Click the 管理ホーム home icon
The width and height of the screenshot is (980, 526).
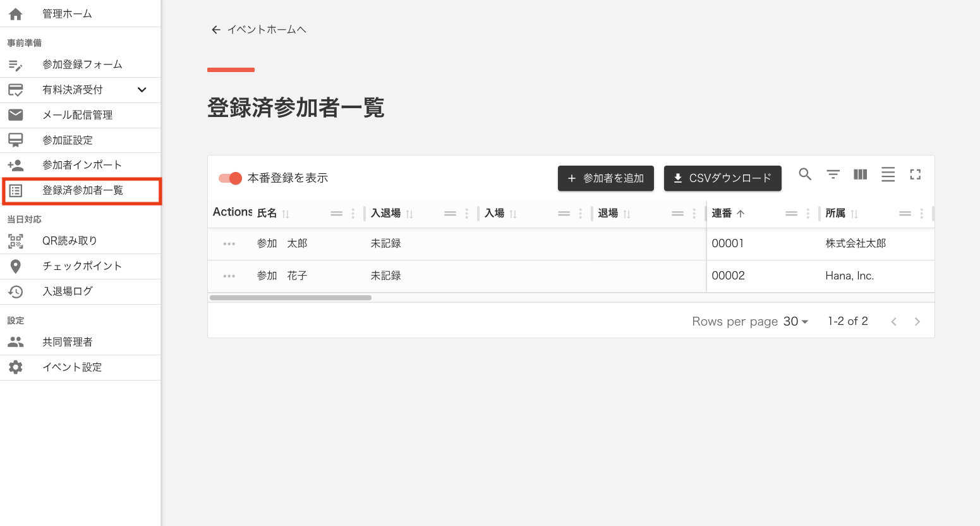point(15,13)
